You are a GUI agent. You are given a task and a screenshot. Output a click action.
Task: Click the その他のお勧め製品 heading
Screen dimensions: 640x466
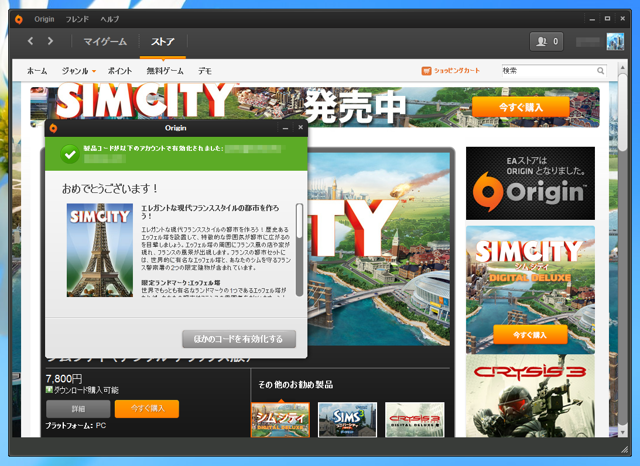(296, 384)
